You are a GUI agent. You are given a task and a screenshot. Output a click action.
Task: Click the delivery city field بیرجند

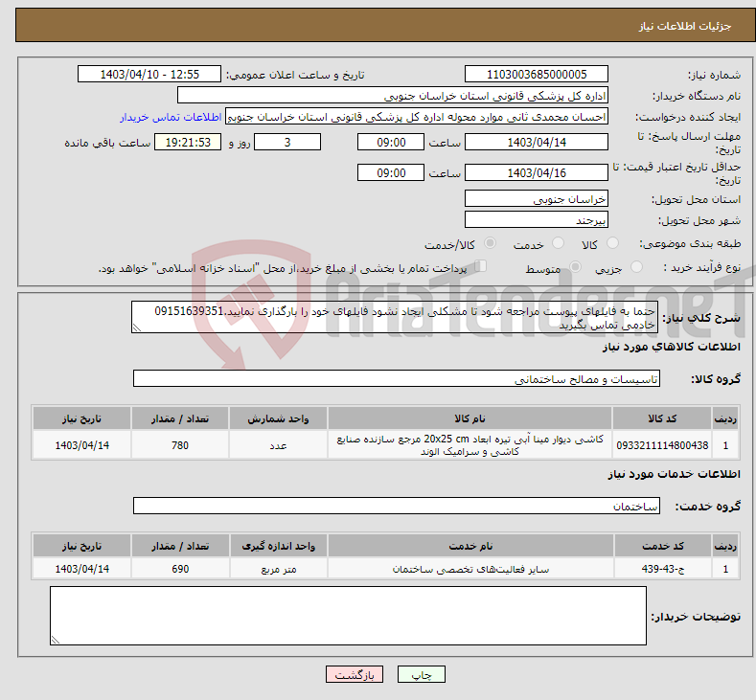tap(537, 219)
